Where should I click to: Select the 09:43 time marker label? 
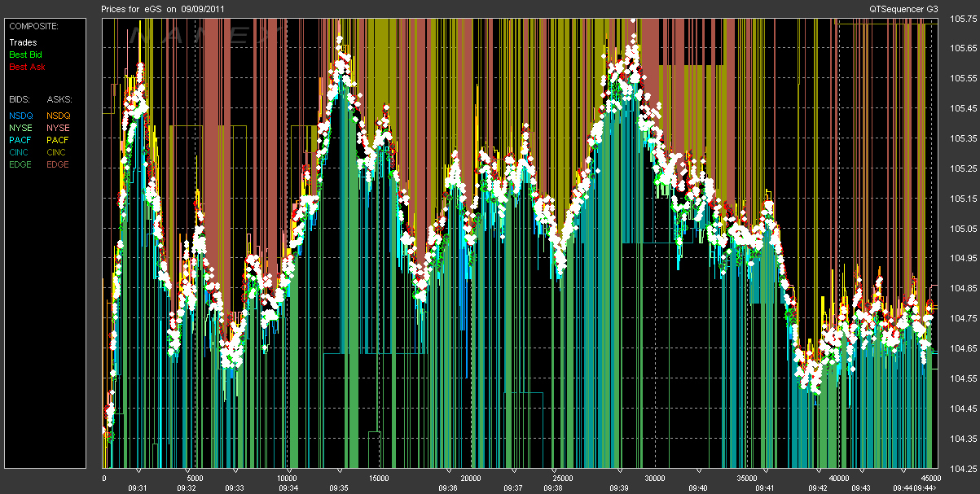tap(860, 487)
